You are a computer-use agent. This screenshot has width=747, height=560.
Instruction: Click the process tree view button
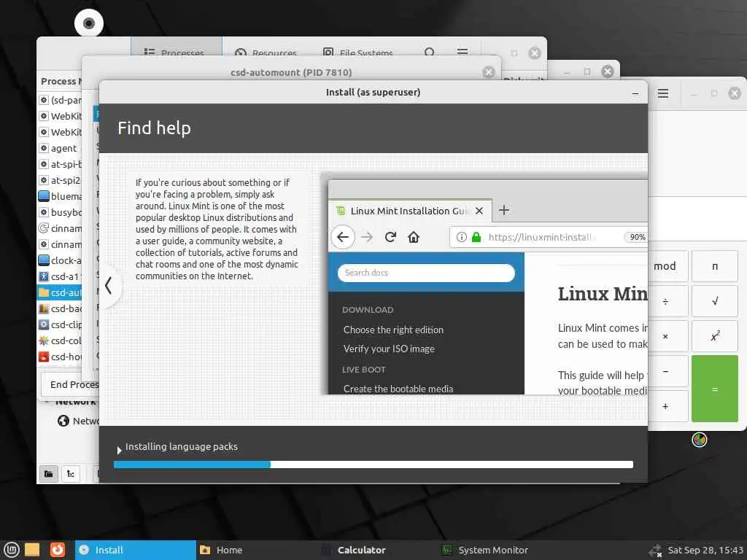(x=71, y=474)
